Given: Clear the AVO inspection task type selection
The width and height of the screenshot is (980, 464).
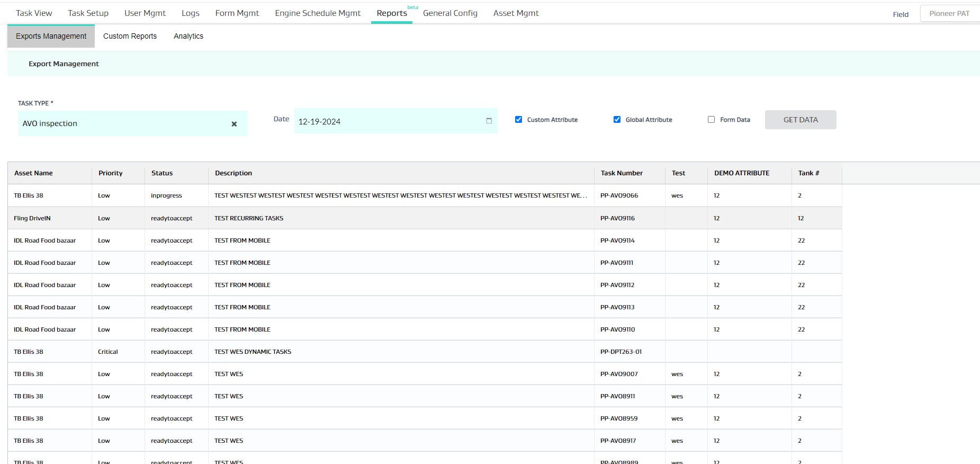Looking at the screenshot, I should pos(234,124).
